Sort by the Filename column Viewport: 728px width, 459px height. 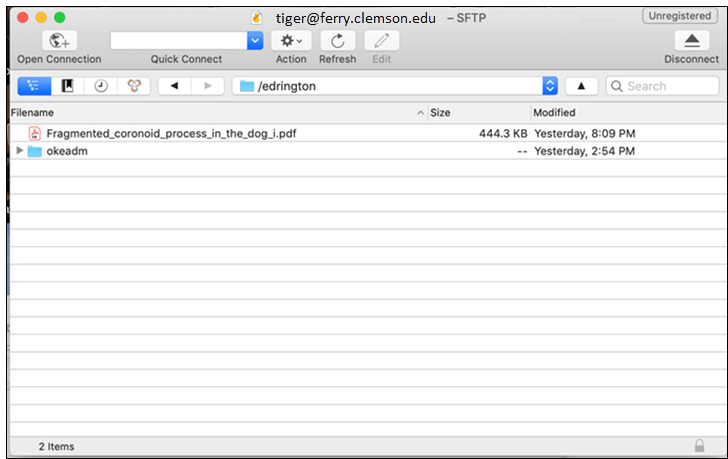pos(218,113)
